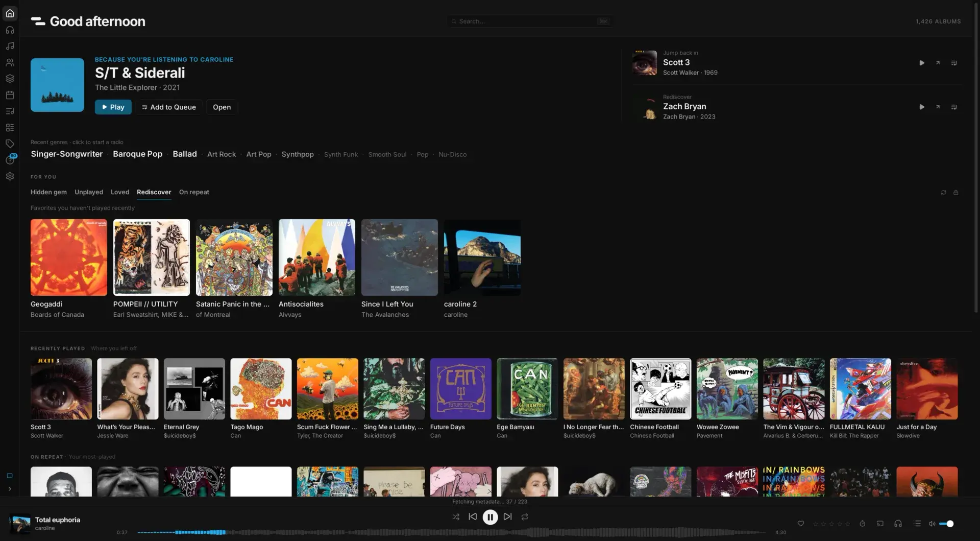Open the headphones output icon in the player bar
This screenshot has height=541, width=980.
point(898,524)
